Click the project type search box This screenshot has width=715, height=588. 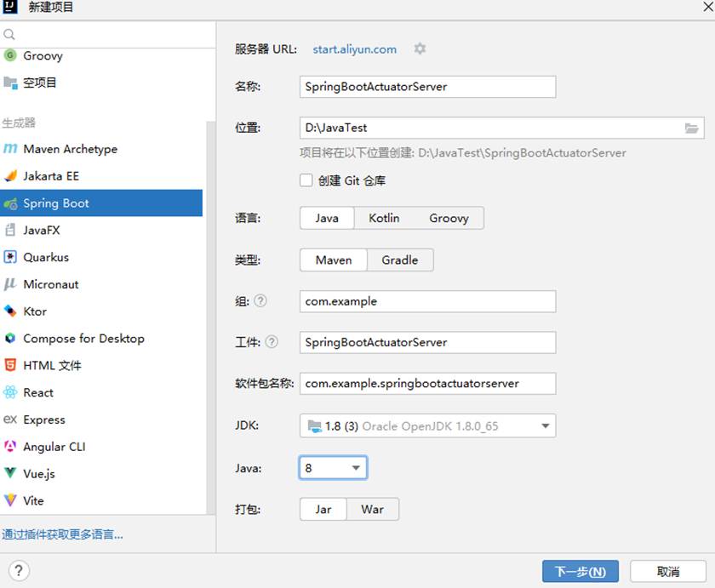(107, 34)
